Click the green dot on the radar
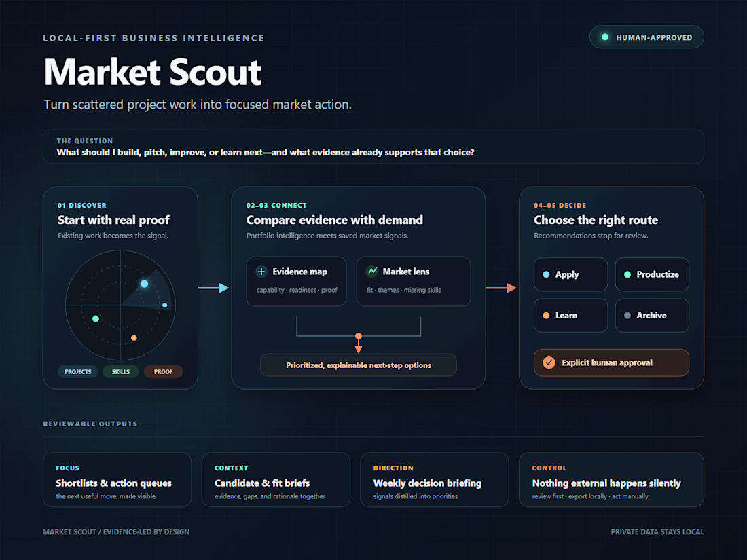Viewport: 747px width, 560px height. [x=96, y=318]
